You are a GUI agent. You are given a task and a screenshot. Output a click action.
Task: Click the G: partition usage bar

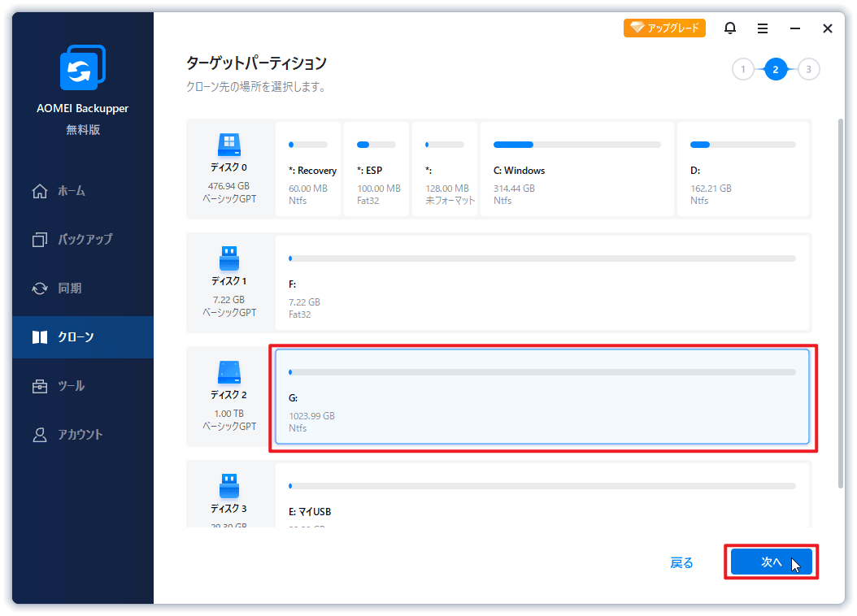click(542, 372)
